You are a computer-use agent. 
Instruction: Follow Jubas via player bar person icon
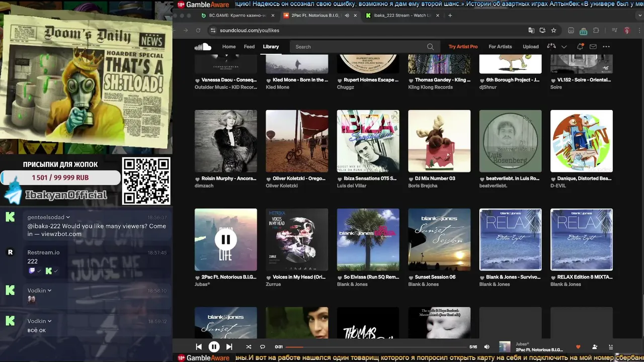[x=595, y=347]
